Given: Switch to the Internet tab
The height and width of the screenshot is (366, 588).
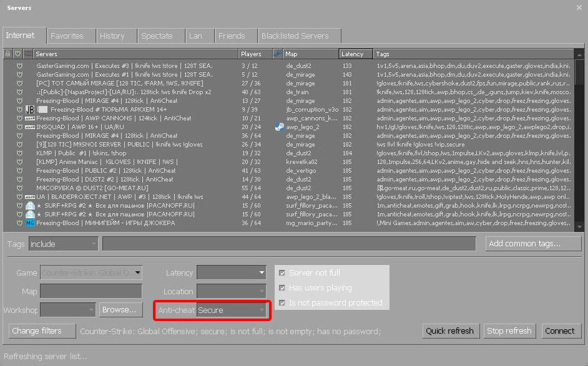Looking at the screenshot, I should pyautogui.click(x=24, y=36).
